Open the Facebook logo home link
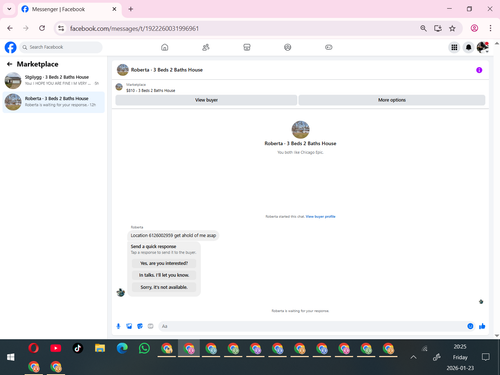The image size is (500, 375). click(10, 47)
